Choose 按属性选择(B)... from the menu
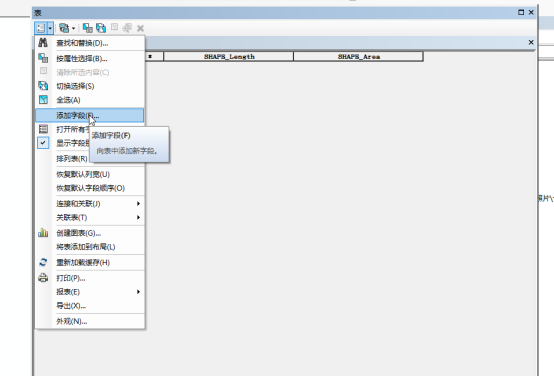This screenshot has height=377, width=554. click(90, 58)
